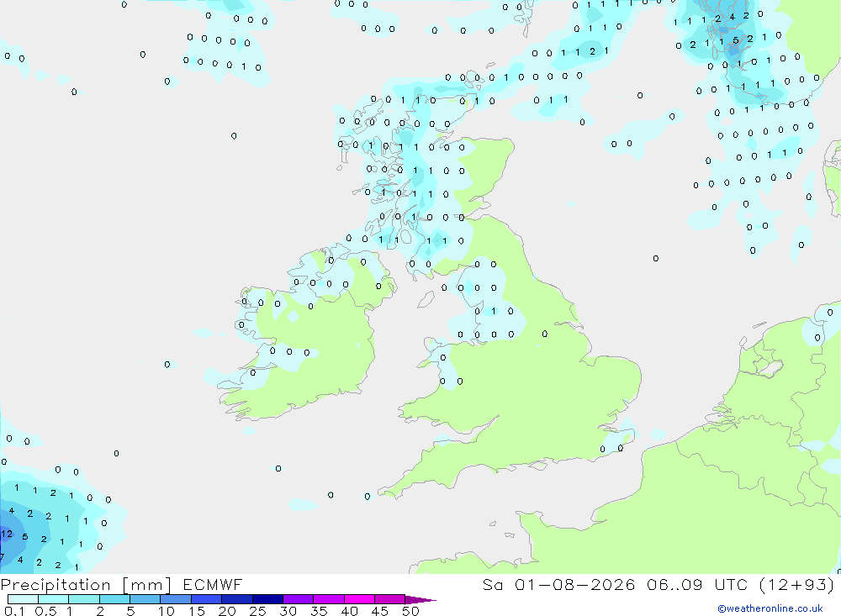The width and height of the screenshot is (841, 616).
Task: Select the 2–5 mm legend color swatch
Action: pyautogui.click(x=114, y=599)
